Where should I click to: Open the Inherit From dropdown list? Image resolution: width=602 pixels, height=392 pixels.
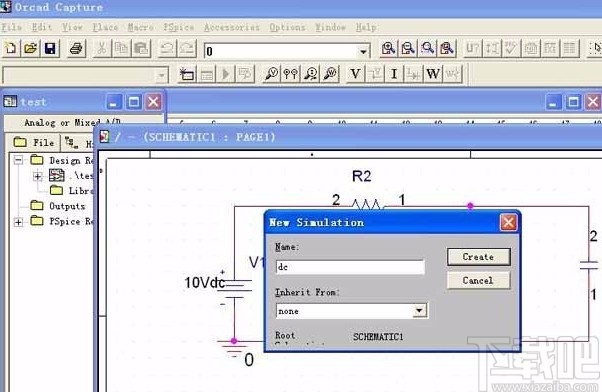click(x=420, y=310)
